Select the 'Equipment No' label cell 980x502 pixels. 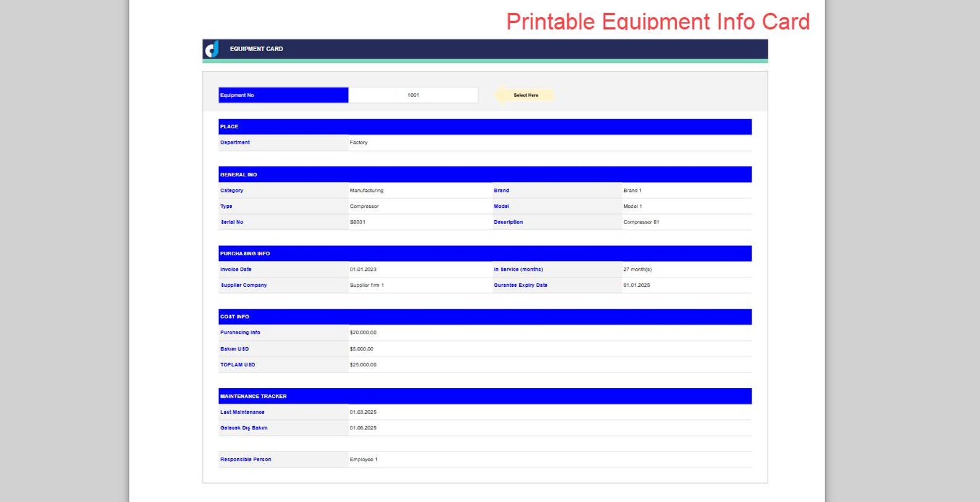point(283,95)
